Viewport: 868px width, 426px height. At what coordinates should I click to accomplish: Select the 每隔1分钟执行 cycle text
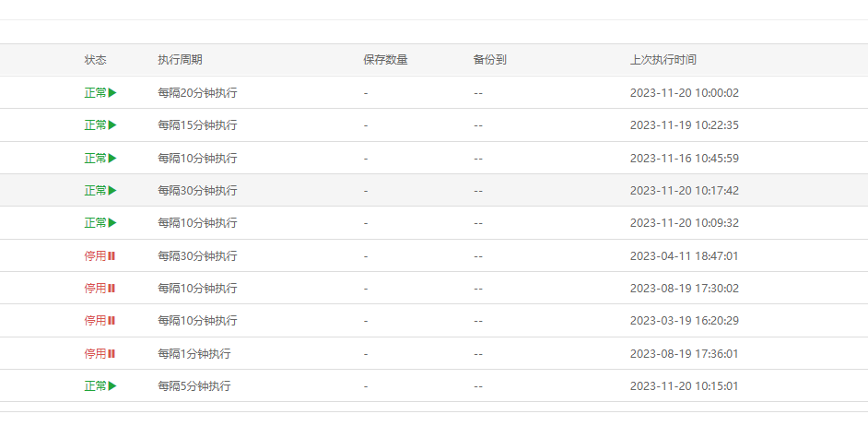[x=194, y=354]
